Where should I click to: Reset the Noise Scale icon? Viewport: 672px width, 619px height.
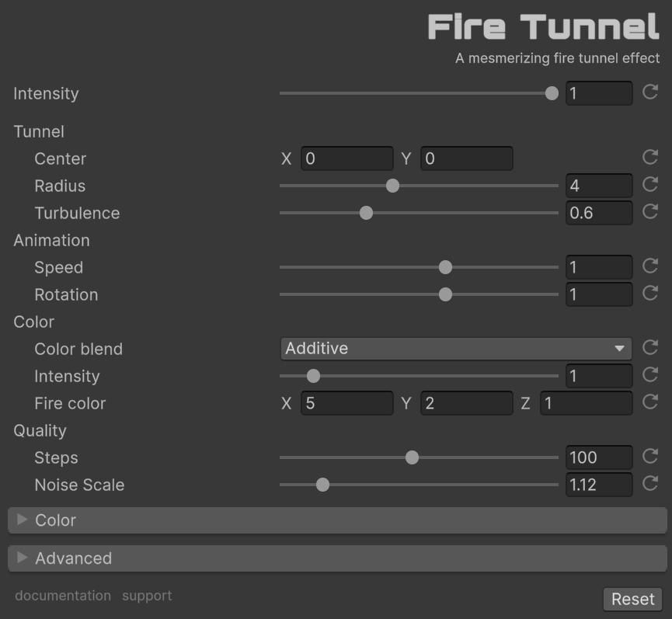pyautogui.click(x=650, y=484)
